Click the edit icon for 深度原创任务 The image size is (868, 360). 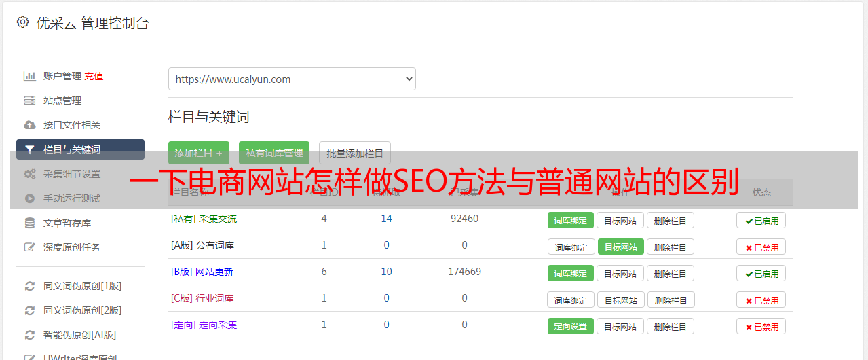point(30,247)
